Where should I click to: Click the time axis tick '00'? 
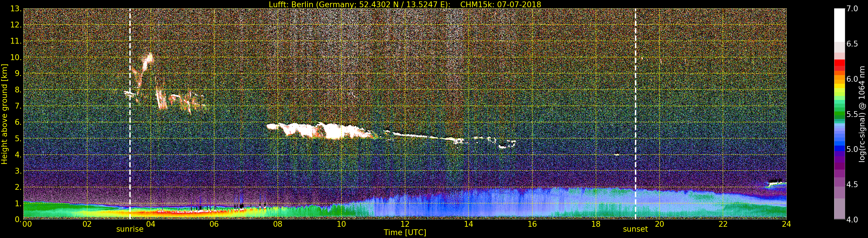click(27, 224)
